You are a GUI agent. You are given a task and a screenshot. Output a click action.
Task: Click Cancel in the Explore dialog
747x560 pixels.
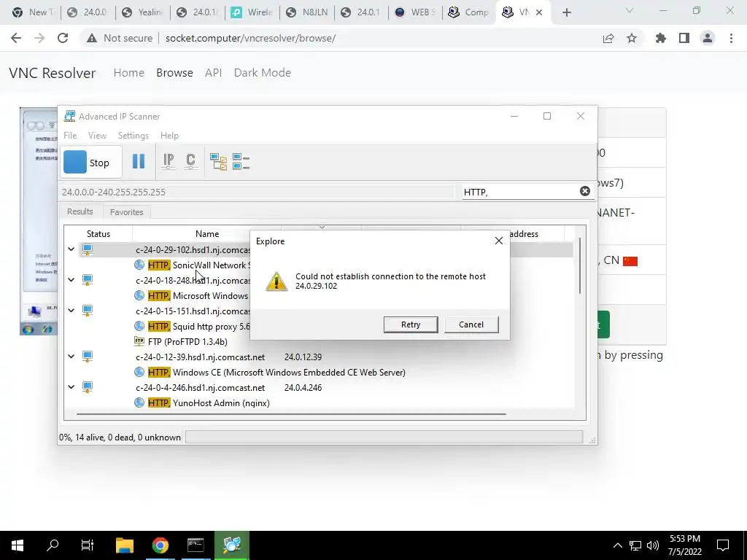click(471, 324)
